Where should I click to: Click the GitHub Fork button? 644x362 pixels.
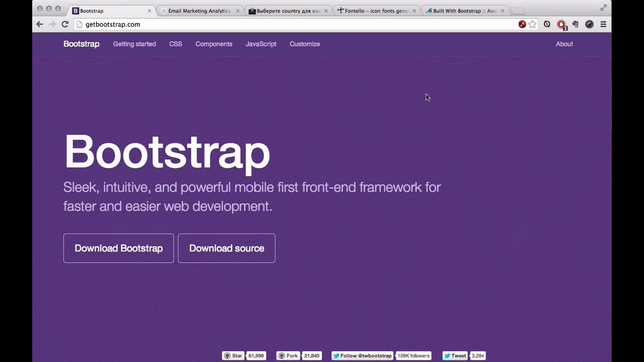pyautogui.click(x=289, y=355)
